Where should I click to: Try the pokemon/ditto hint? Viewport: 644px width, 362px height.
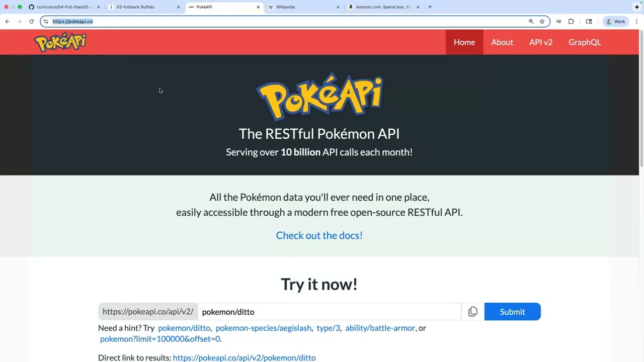(x=184, y=328)
